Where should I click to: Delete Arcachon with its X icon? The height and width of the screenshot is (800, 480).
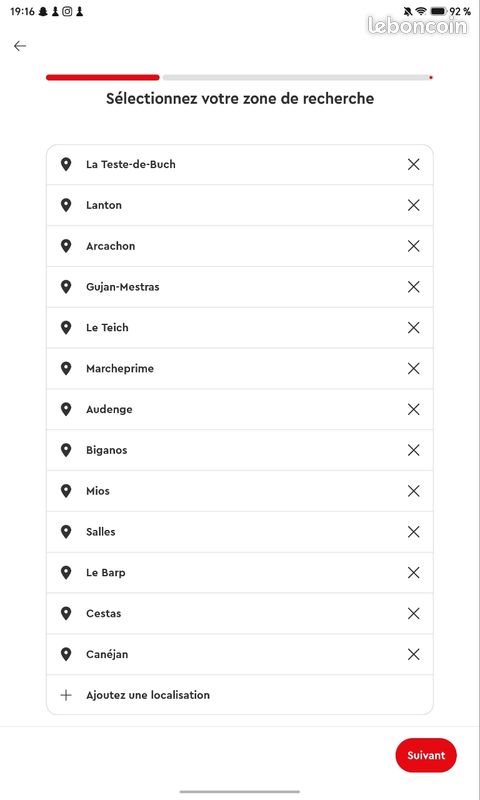413,246
